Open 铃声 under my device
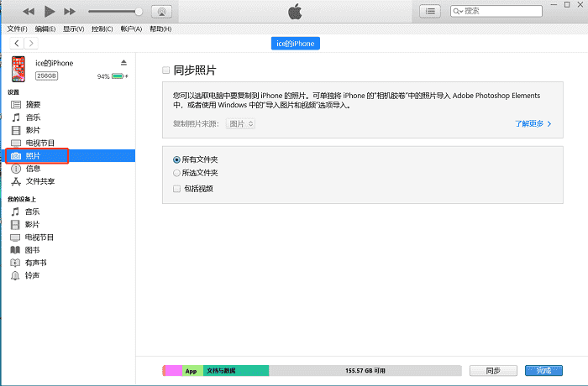 pyautogui.click(x=33, y=275)
